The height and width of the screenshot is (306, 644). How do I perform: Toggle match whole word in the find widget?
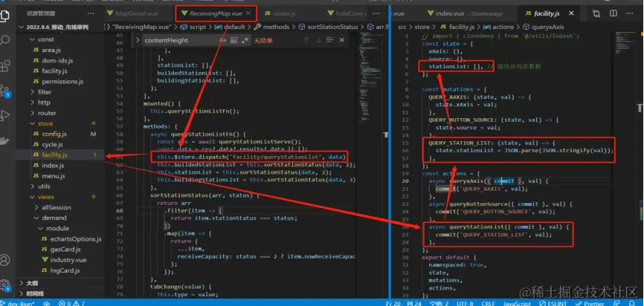(234, 40)
